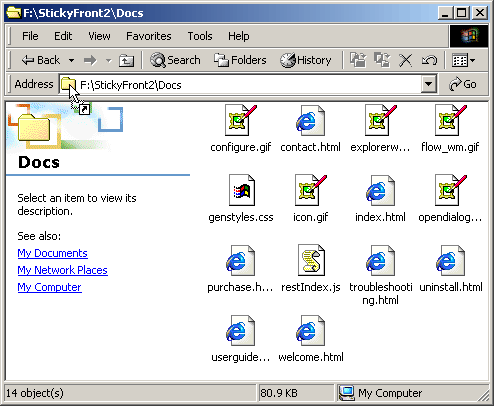Select the welcome.html file

[311, 339]
